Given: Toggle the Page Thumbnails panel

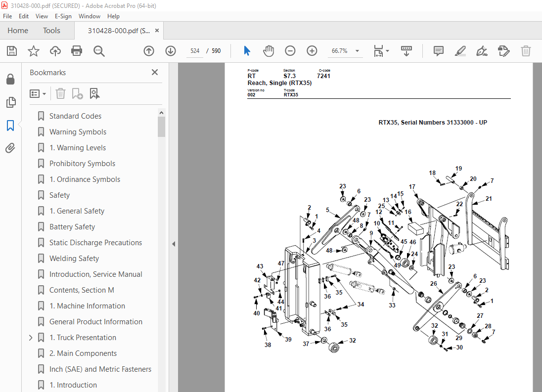Looking at the screenshot, I should click(x=11, y=102).
